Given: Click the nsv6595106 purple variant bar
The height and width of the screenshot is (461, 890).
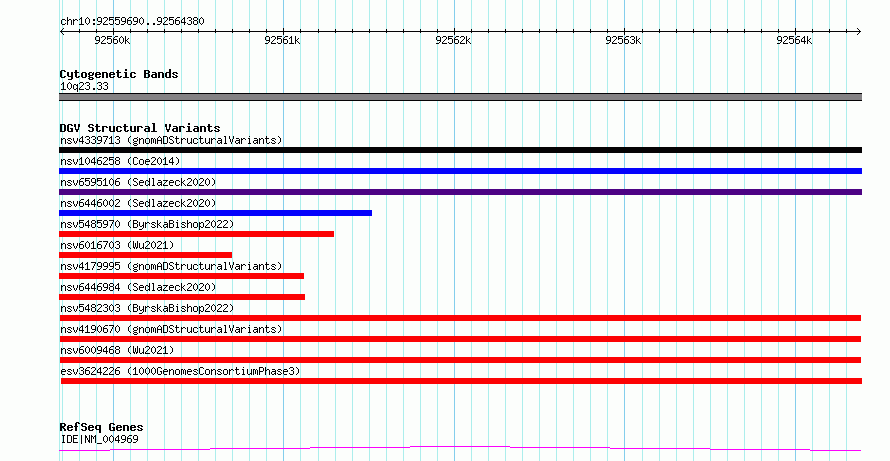Looking at the screenshot, I should 460,192.
